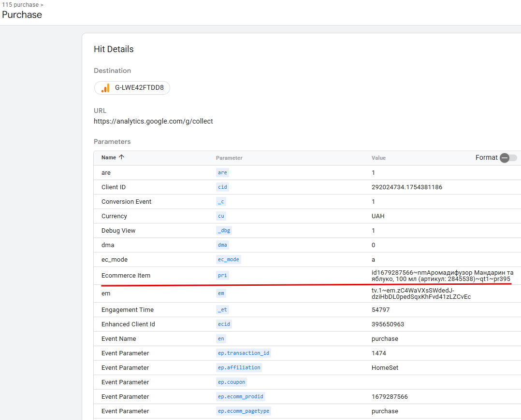Click the ep.transaction_id parameter tag
Screen dimensions: 521x420
(x=244, y=353)
